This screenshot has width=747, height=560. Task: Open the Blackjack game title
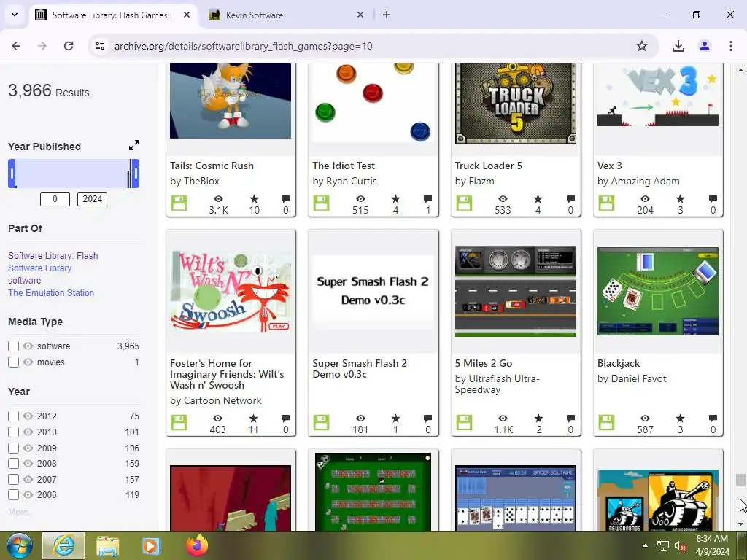coord(619,363)
